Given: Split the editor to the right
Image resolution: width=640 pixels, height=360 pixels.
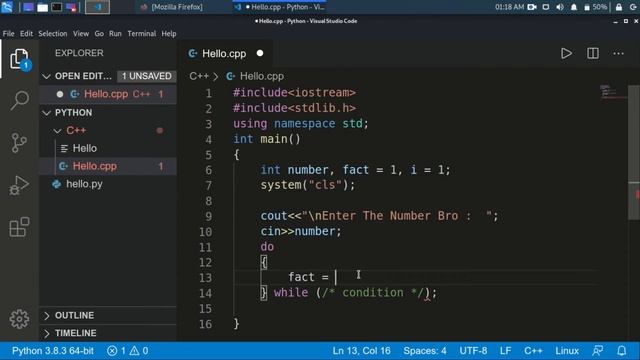Looking at the screenshot, I should [593, 53].
